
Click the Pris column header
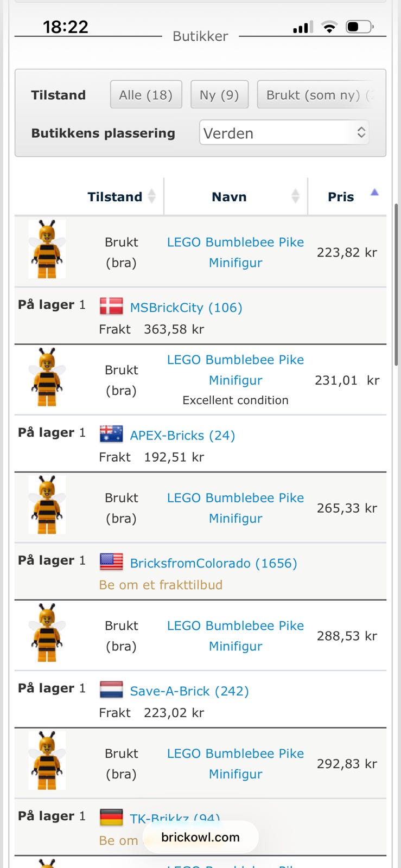tap(341, 197)
